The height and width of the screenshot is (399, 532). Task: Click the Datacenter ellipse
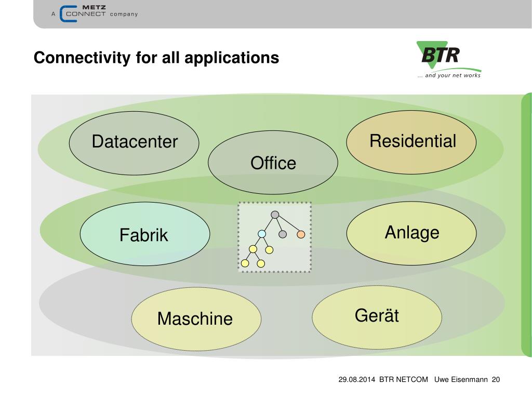(134, 143)
